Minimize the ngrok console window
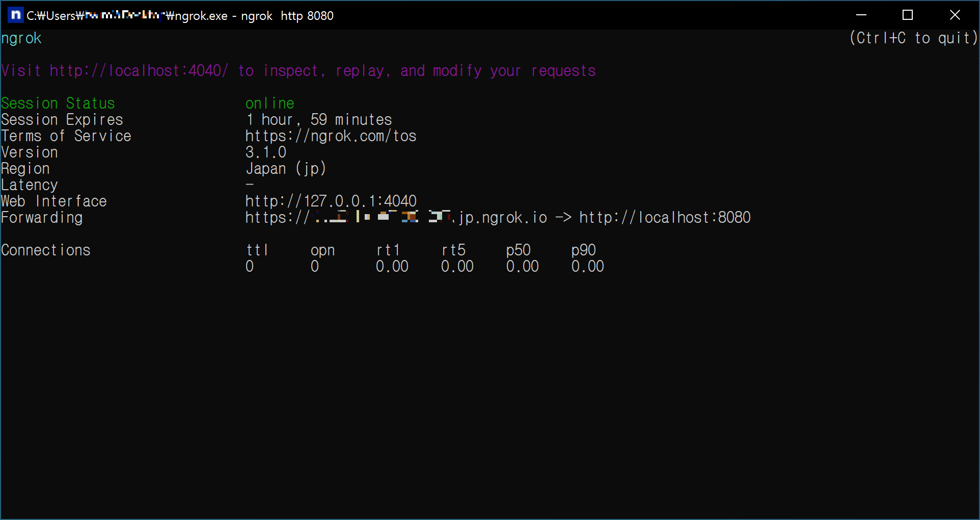 (861, 15)
